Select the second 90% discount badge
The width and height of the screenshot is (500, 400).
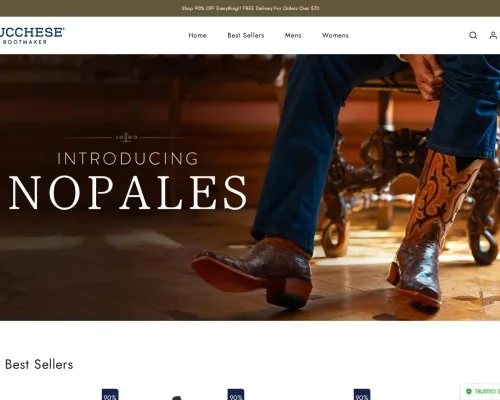coord(236,394)
